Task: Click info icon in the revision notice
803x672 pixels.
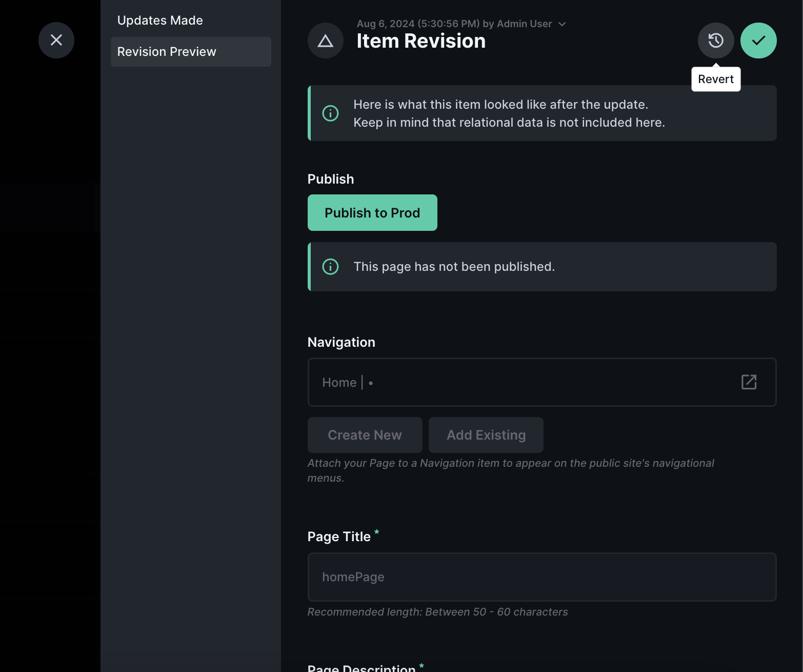Action: point(330,113)
